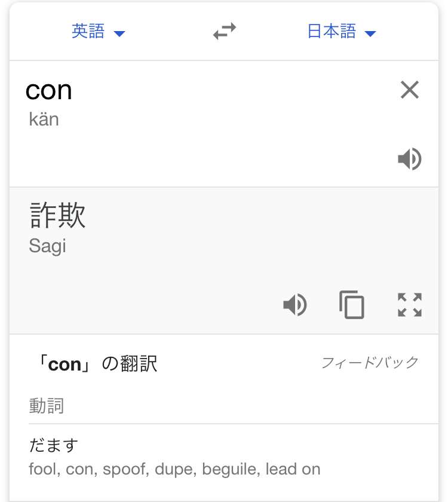448x502 pixels.
Task: Swap source and target languages
Action: click(x=225, y=31)
